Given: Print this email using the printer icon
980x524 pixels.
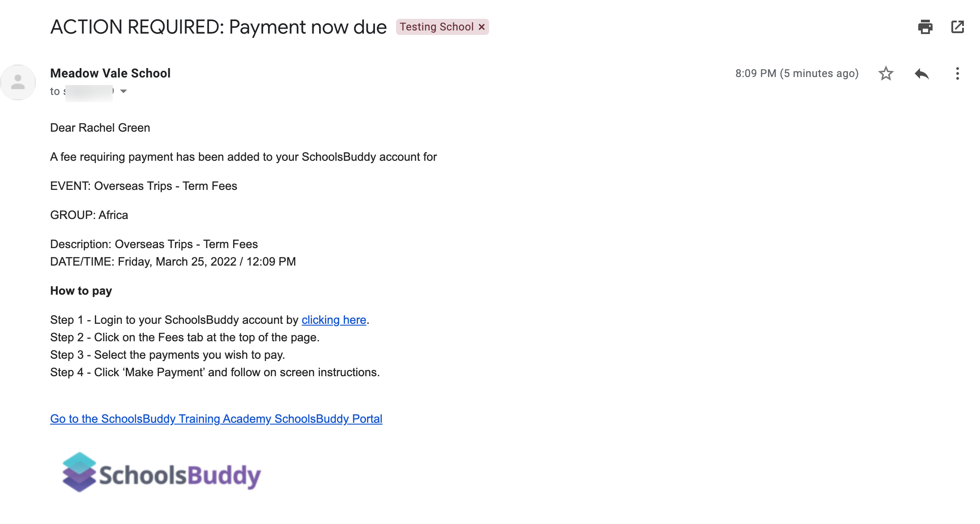Looking at the screenshot, I should pos(925,27).
